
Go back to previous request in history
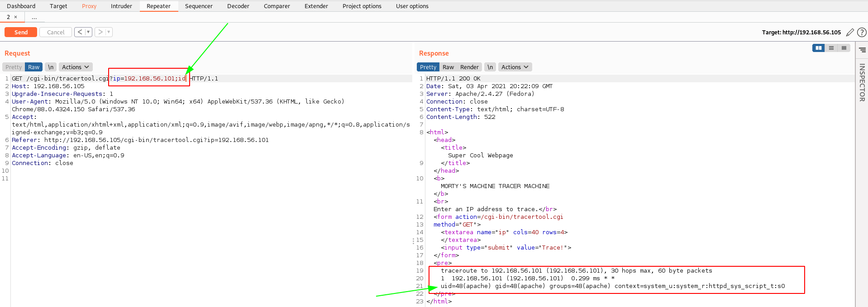(x=80, y=32)
